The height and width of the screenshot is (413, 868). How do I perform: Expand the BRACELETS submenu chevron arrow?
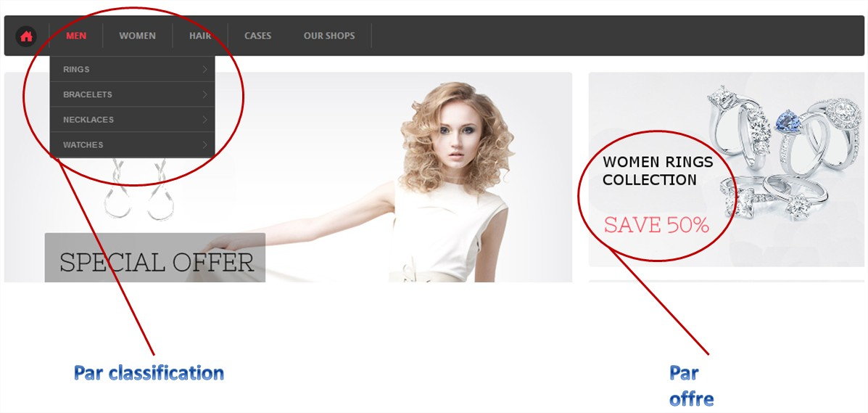[205, 95]
